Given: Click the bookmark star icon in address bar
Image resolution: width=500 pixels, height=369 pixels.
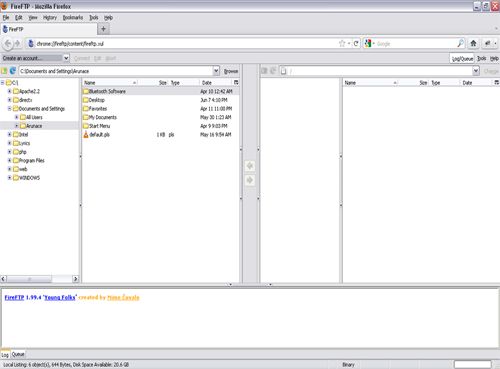Looking at the screenshot, I should tap(342, 44).
